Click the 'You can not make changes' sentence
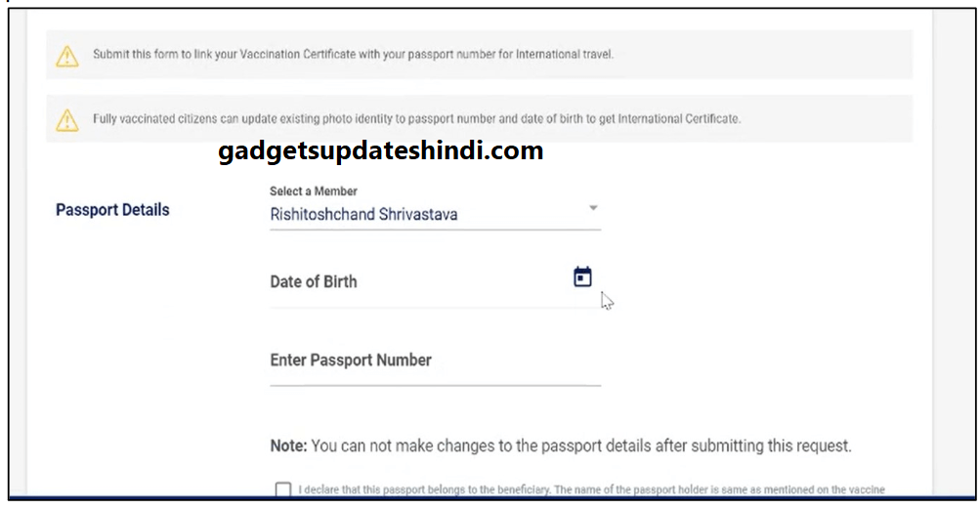Viewport: 980px width, 509px height. click(x=581, y=446)
